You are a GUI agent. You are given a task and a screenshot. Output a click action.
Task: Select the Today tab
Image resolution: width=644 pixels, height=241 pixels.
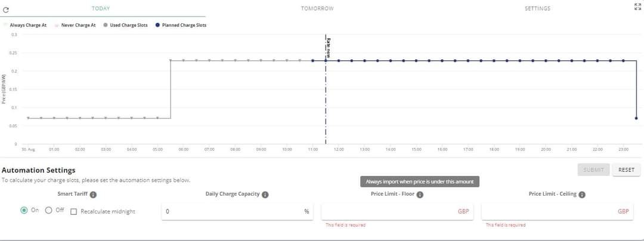point(101,8)
